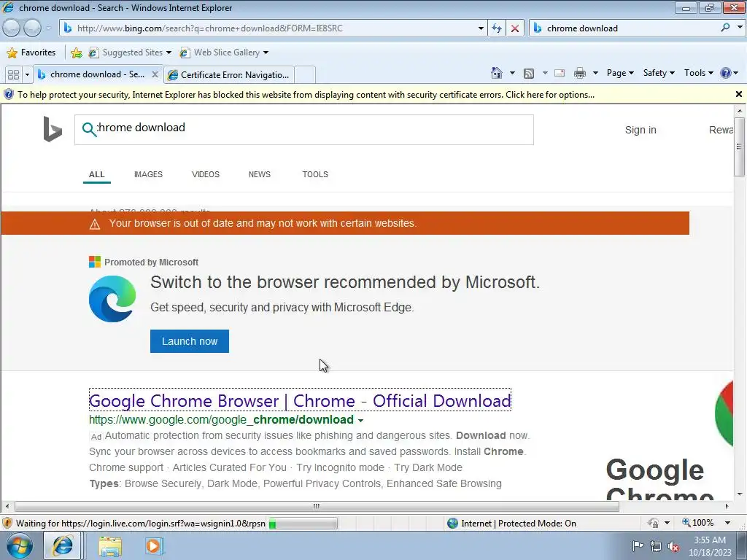Click the Microsoft Edge logo
Viewport: 747px width, 560px height.
coord(112,298)
